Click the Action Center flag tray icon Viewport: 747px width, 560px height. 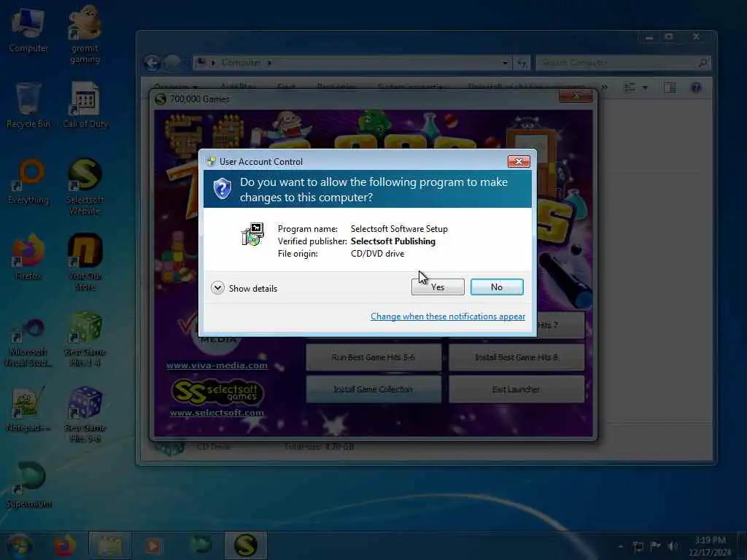[x=656, y=546]
